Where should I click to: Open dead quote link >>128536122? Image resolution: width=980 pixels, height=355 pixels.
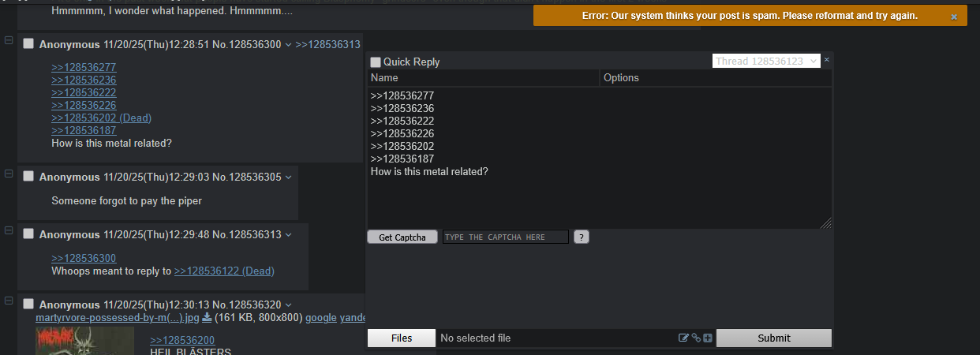224,271
